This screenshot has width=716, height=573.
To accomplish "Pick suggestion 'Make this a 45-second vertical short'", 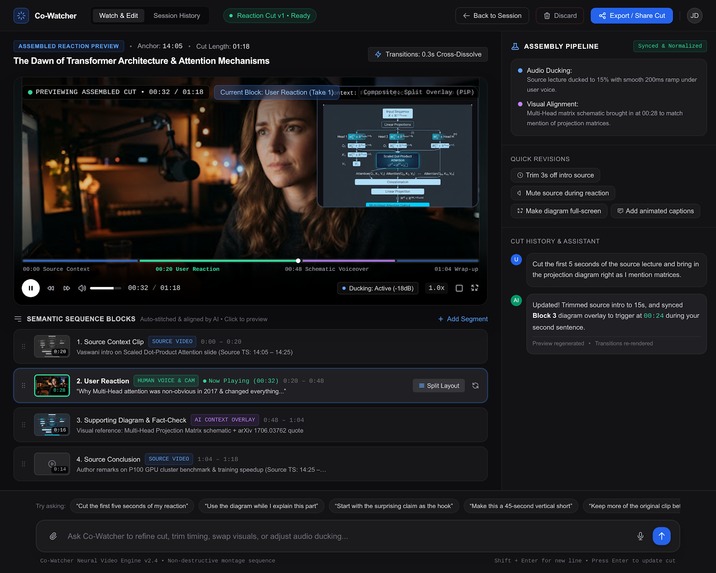I will click(521, 506).
